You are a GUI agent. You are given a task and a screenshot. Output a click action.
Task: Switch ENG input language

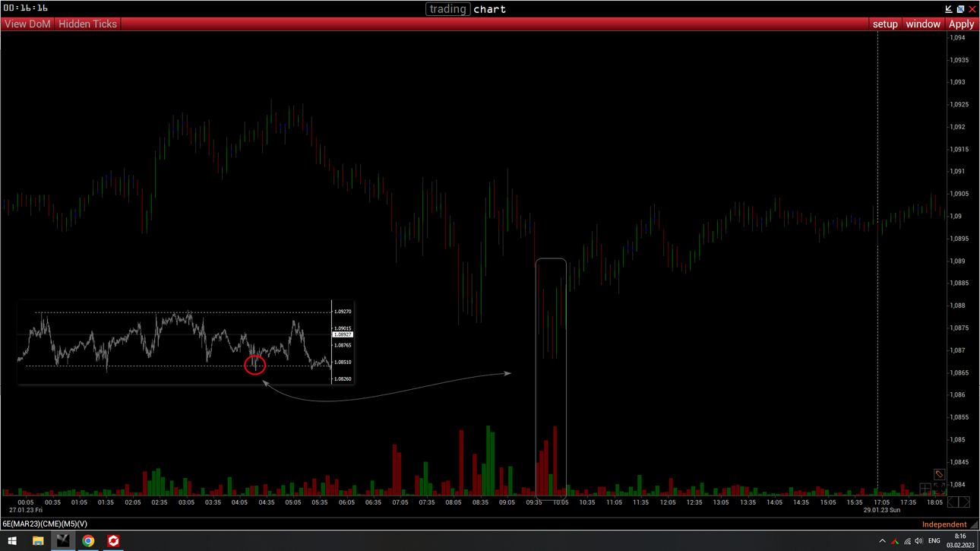[934, 541]
